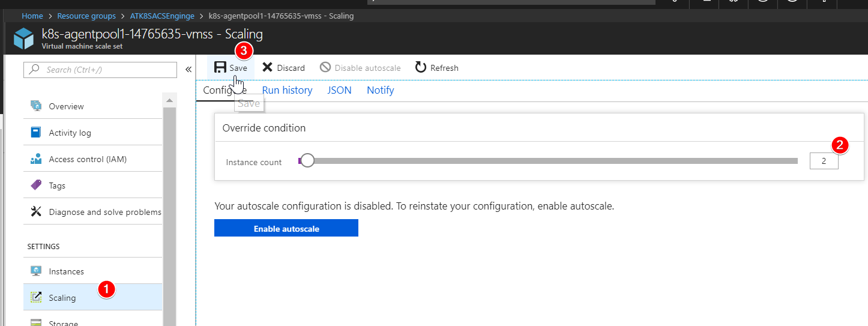Open Access control (IAM) menu item
Viewport: 868px width, 326px height.
coord(92,159)
